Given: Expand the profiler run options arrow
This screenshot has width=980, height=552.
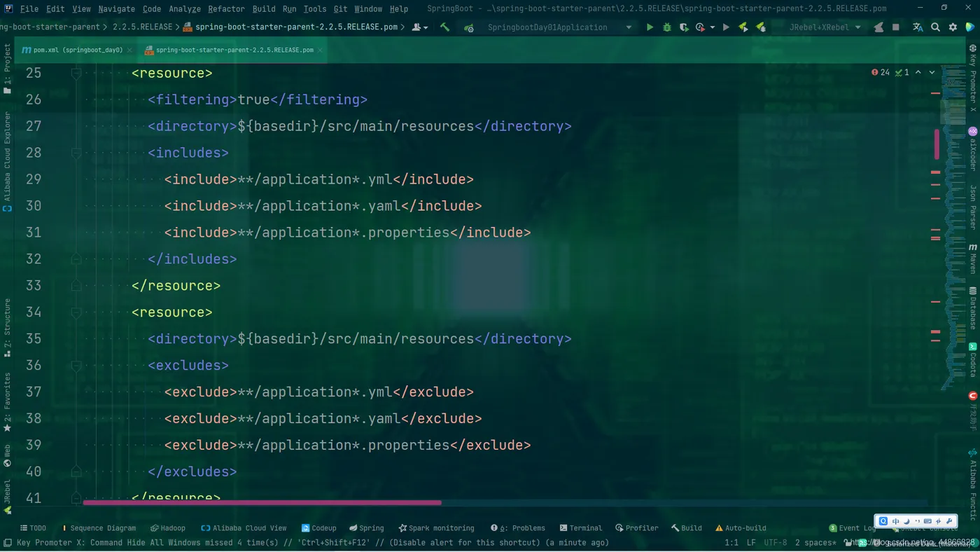Looking at the screenshot, I should [x=712, y=27].
